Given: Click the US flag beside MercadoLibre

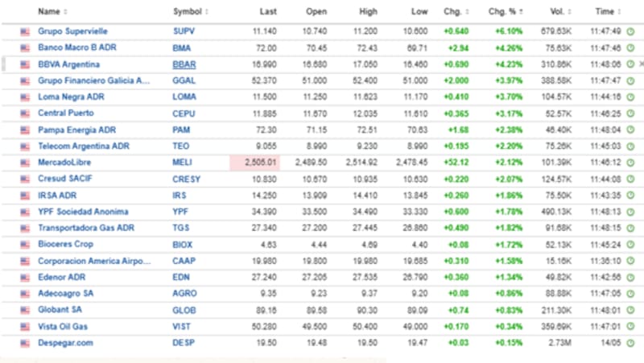Looking at the screenshot, I should 25,163.
